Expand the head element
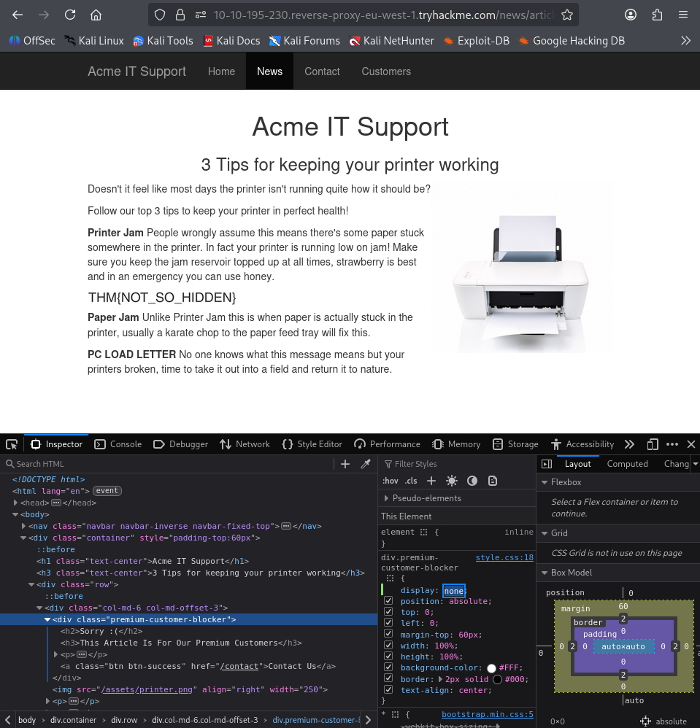700x728 pixels. [16, 503]
